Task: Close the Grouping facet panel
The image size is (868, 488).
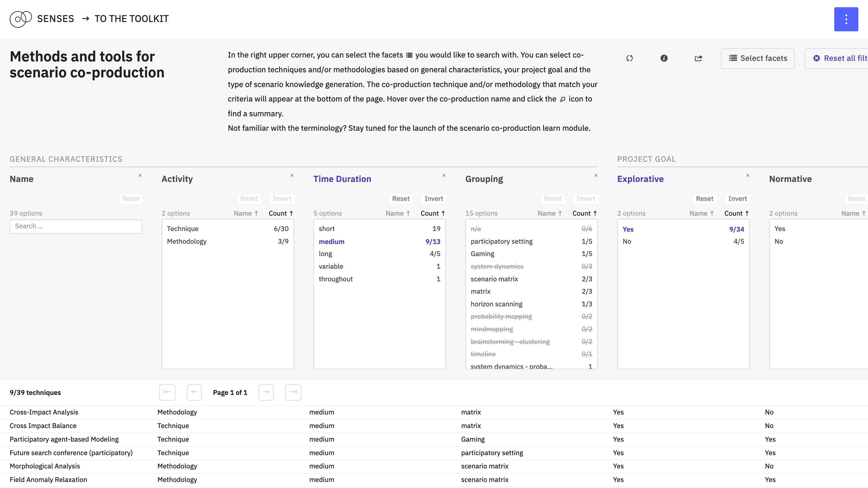Action: (596, 175)
